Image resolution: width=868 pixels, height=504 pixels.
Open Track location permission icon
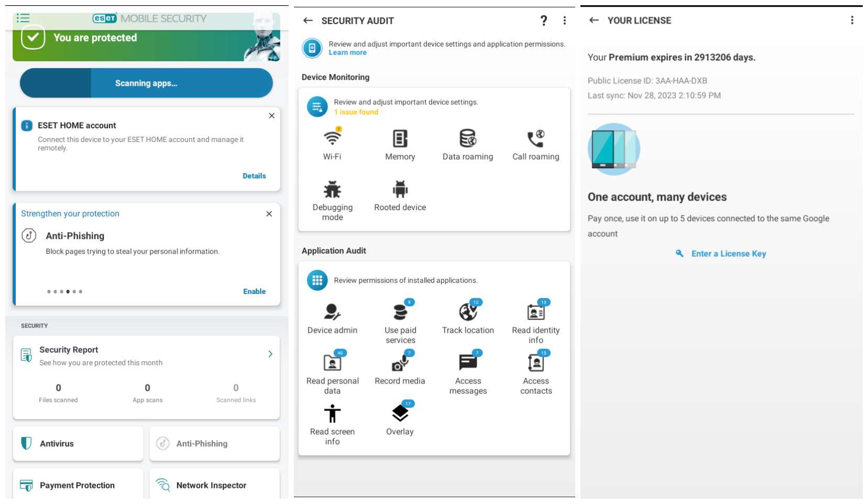coord(468,311)
